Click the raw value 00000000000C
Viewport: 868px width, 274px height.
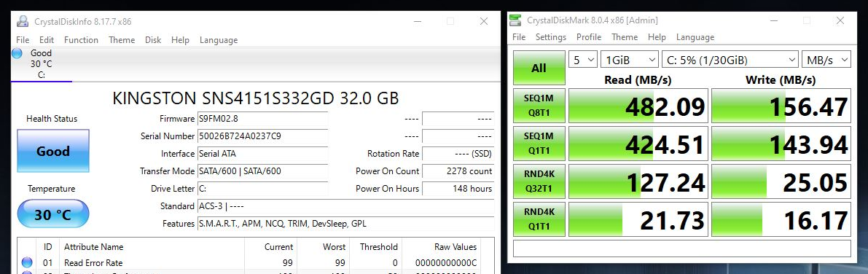(446, 263)
